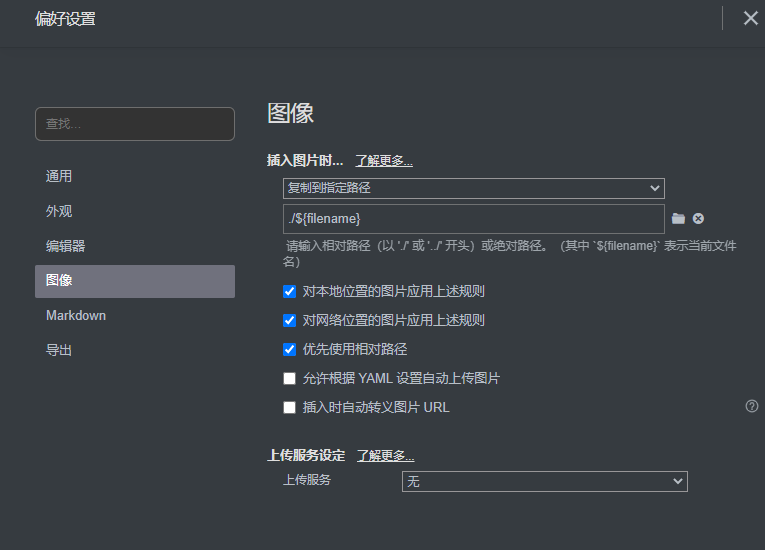Viewport: 765px width, 550px height.
Task: Click 了解更多 link beside 插入图片时
Action: (x=384, y=160)
